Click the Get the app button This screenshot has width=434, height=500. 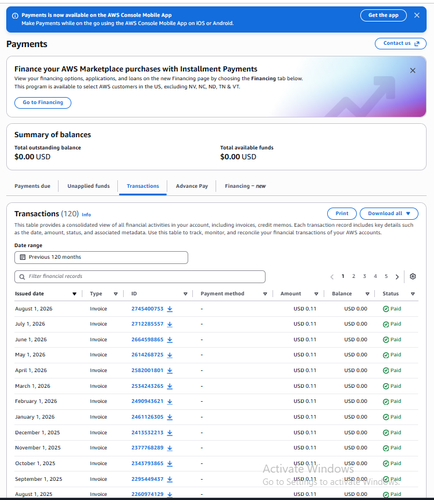[383, 15]
